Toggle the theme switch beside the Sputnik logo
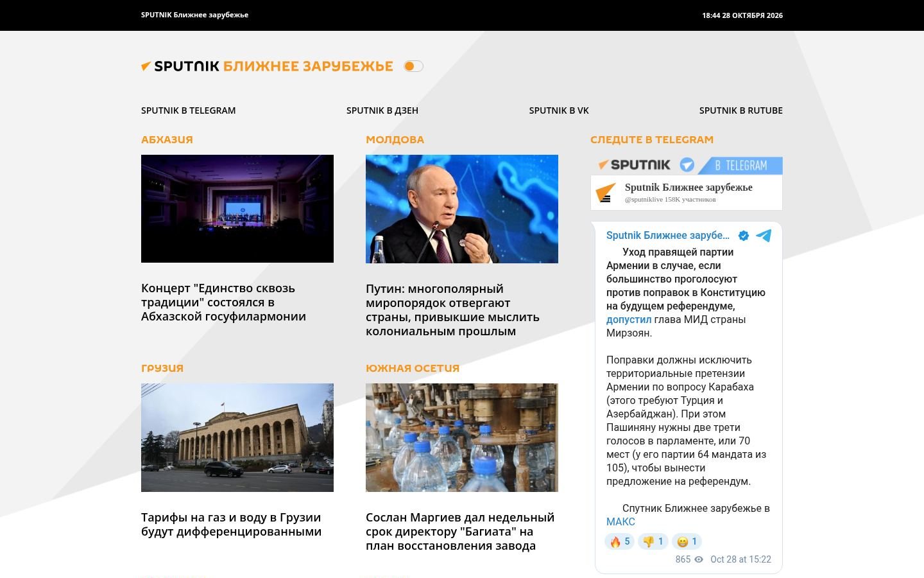 pos(413,66)
